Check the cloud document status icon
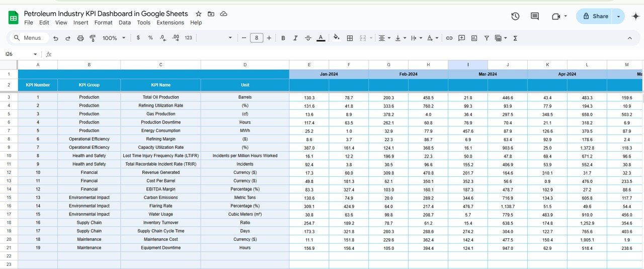The width and height of the screenshot is (644, 269). click(x=223, y=14)
